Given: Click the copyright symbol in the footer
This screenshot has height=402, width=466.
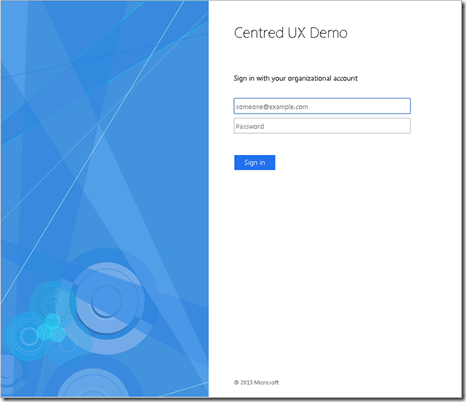Looking at the screenshot, I should coord(236,382).
